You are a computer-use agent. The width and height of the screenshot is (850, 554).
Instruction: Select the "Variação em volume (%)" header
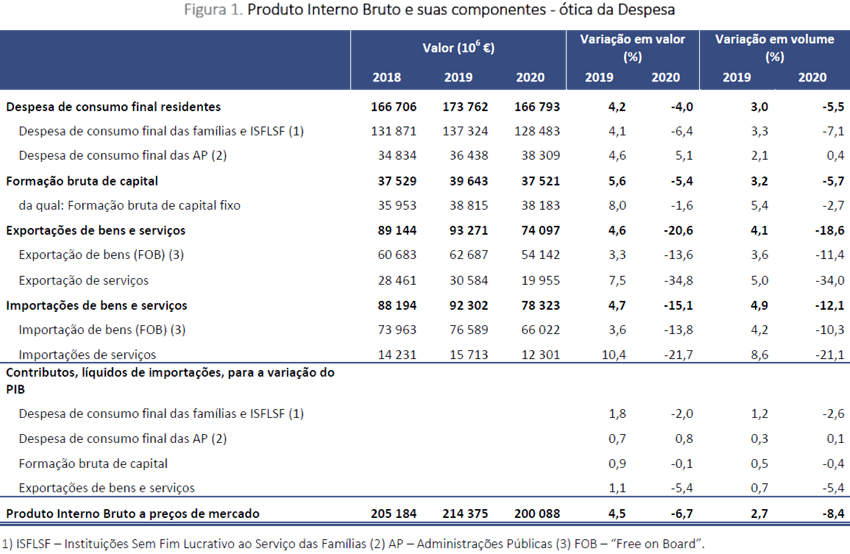(x=774, y=48)
